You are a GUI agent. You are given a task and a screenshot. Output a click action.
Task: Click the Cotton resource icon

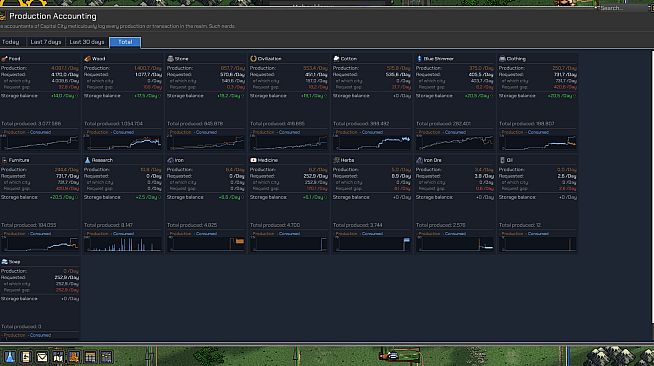click(x=336, y=59)
